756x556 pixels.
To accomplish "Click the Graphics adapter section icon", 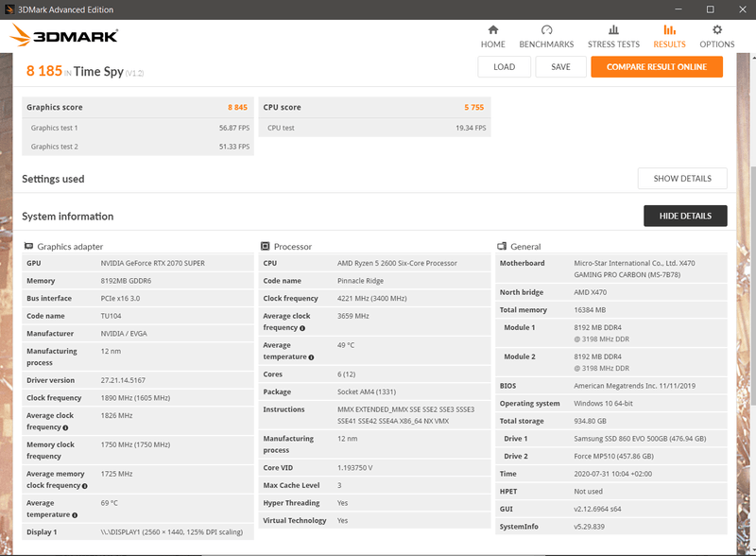I will [28, 247].
